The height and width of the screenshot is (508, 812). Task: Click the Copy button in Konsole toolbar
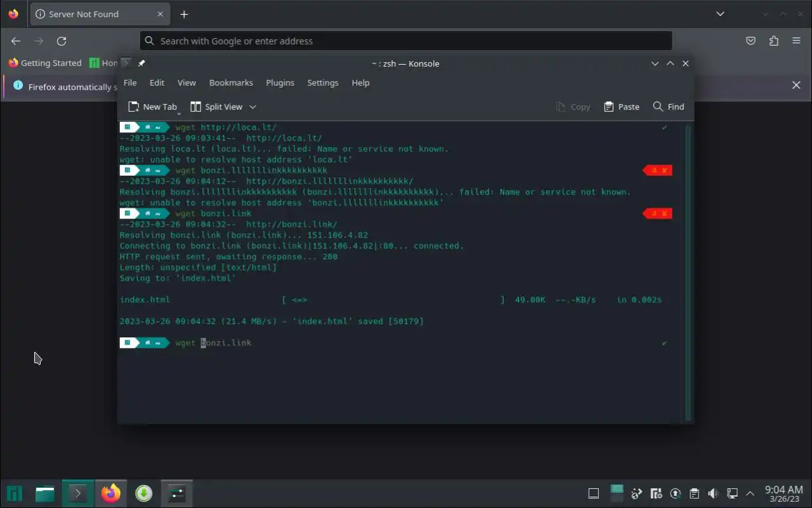[x=573, y=107]
